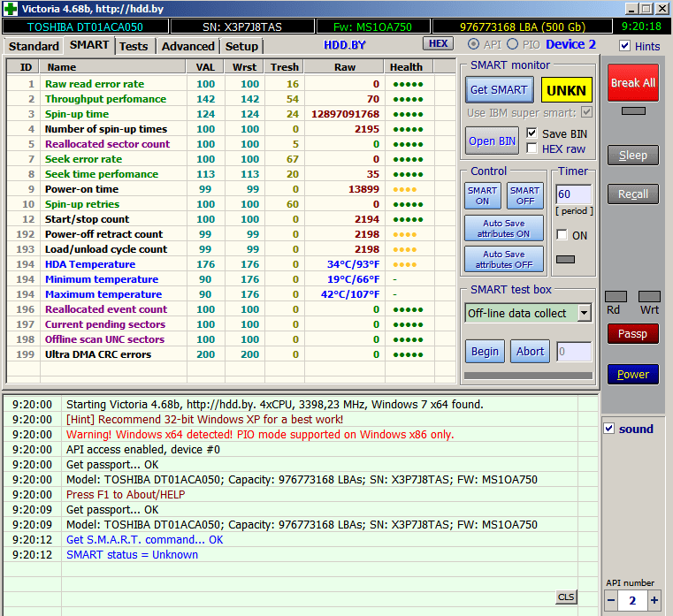The image size is (673, 616).
Task: Toggle the Timer ON checkbox
Action: 562,235
